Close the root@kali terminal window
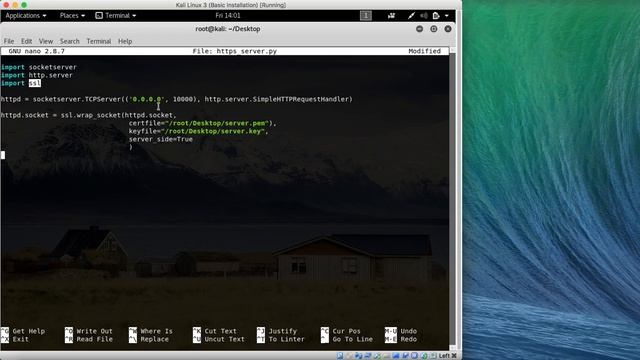Image resolution: width=640 pixels, height=360 pixels. pos(448,29)
